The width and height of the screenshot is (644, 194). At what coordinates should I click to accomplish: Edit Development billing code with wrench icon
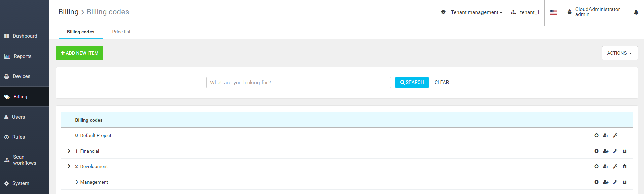[615, 166]
